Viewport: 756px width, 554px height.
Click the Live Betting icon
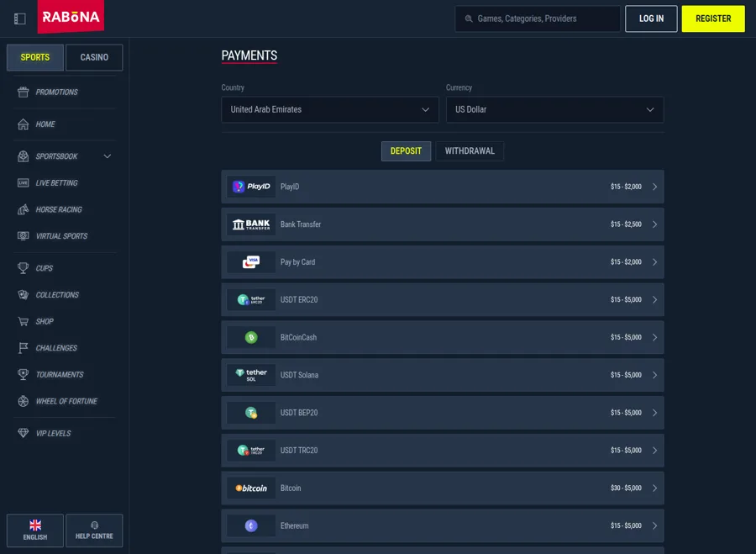(x=24, y=183)
